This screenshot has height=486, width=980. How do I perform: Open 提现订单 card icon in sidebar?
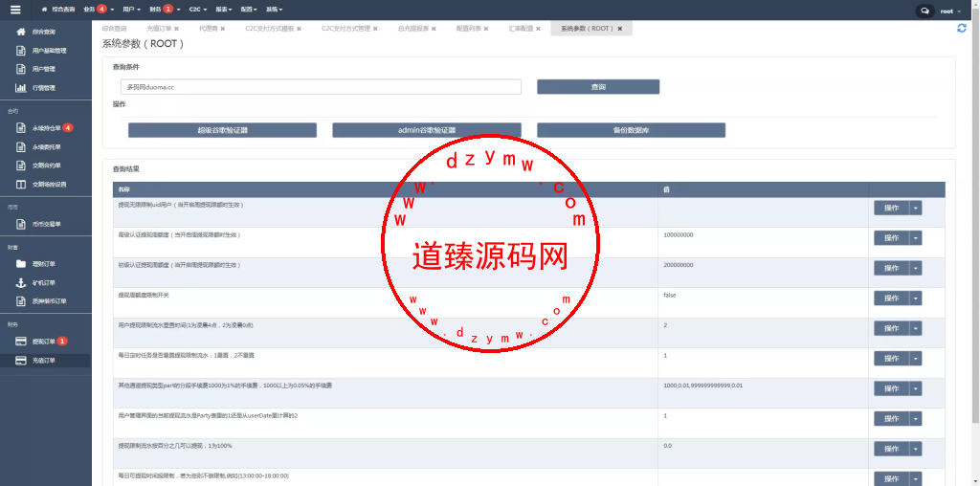(x=21, y=342)
